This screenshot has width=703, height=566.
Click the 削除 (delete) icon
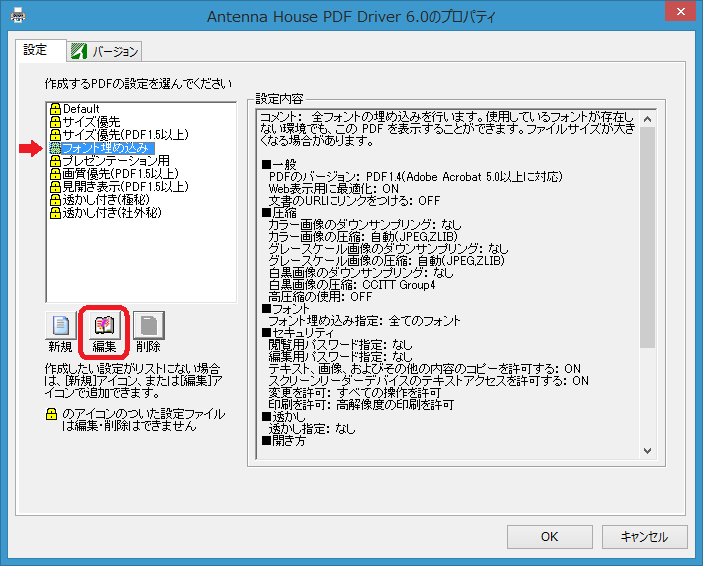[149, 325]
